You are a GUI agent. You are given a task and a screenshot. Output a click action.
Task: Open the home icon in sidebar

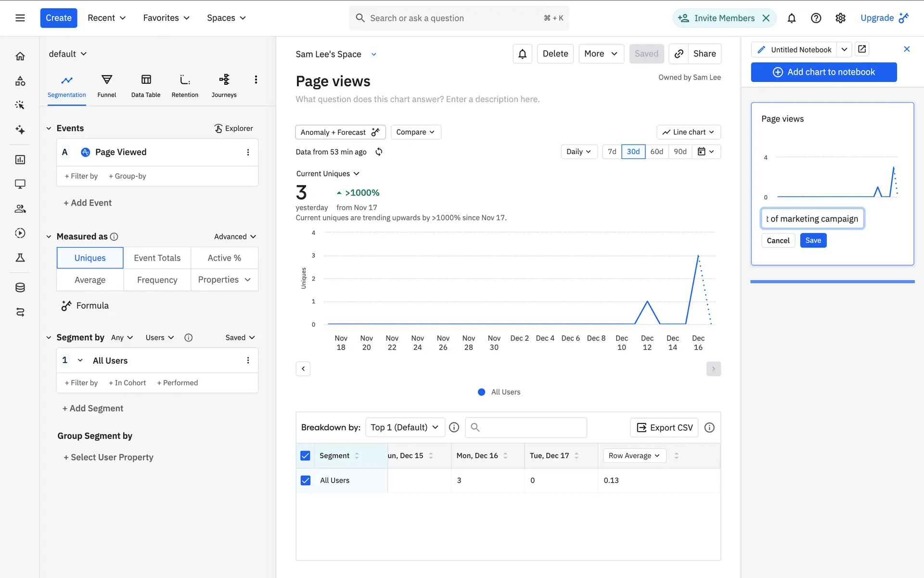click(20, 56)
